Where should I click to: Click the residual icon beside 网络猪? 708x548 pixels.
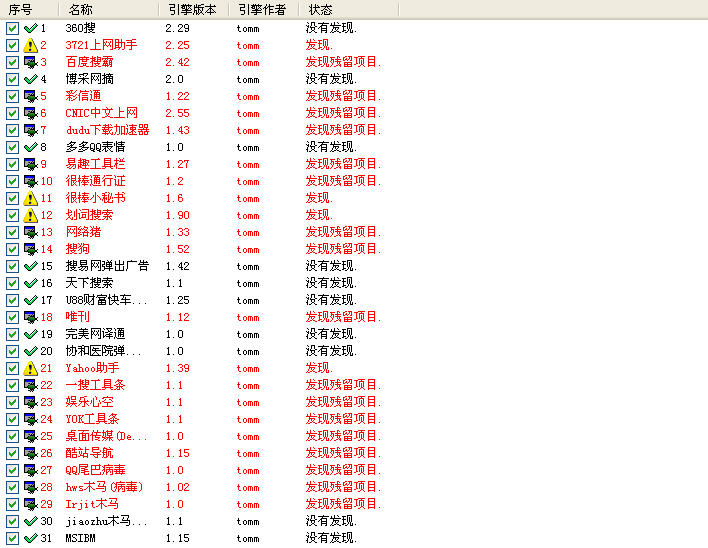[x=30, y=232]
